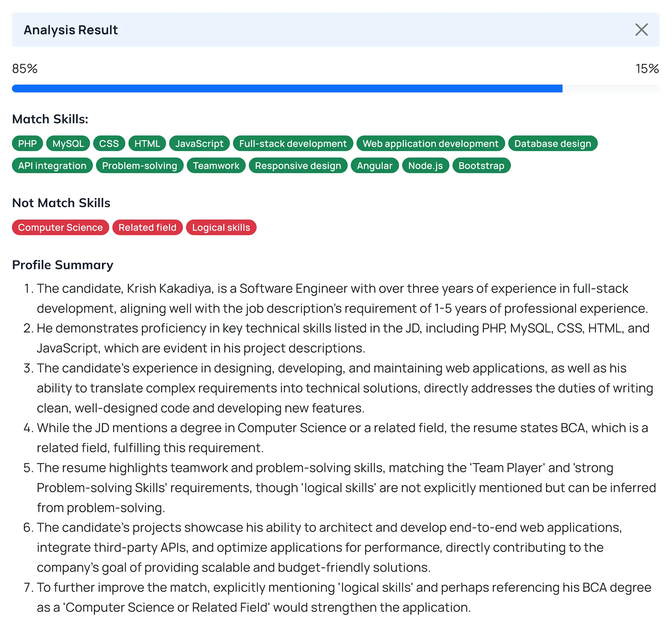Click the blue match progress bar
The height and width of the screenshot is (634, 672).
pyautogui.click(x=287, y=89)
